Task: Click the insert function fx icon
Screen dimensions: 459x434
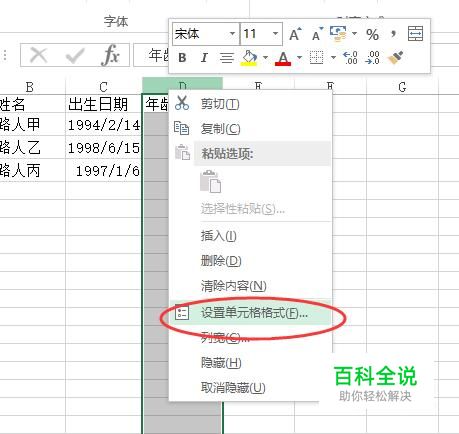Action: click(110, 55)
